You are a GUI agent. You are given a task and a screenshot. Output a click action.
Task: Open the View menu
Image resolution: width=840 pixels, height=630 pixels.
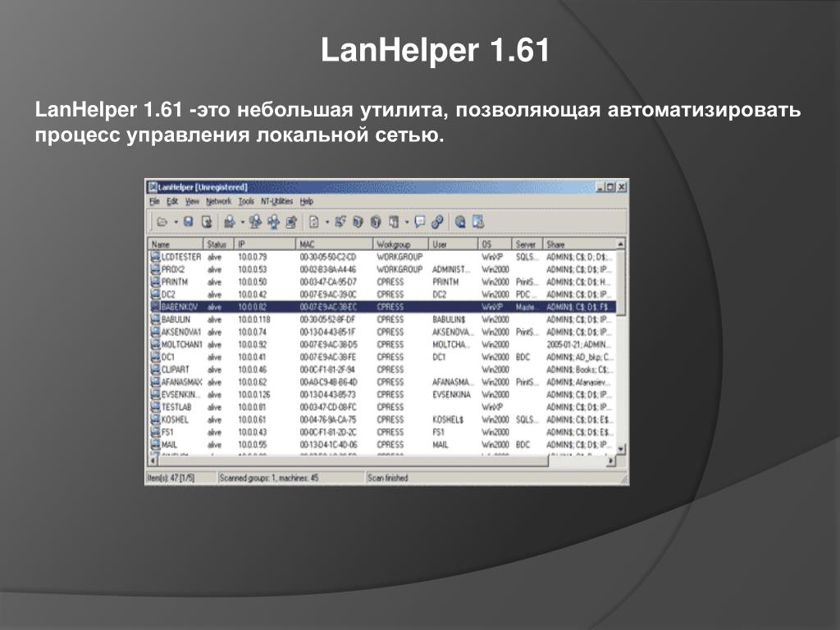tap(192, 202)
